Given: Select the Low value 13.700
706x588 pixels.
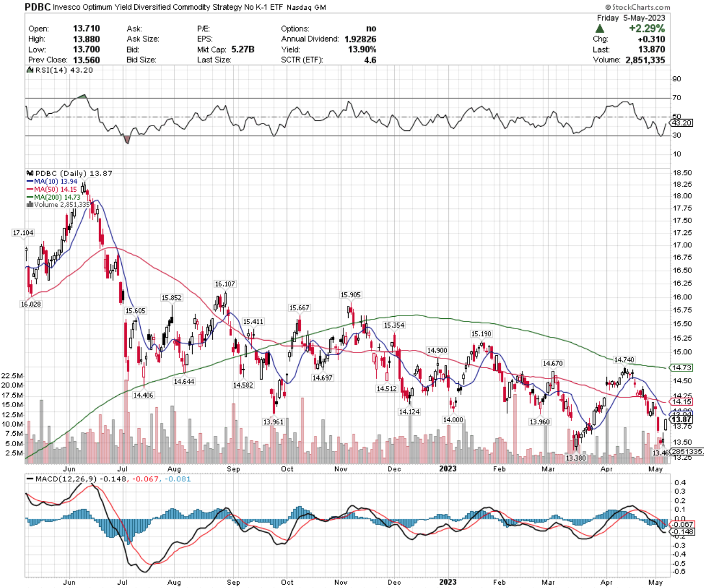Looking at the screenshot, I should pyautogui.click(x=87, y=49).
